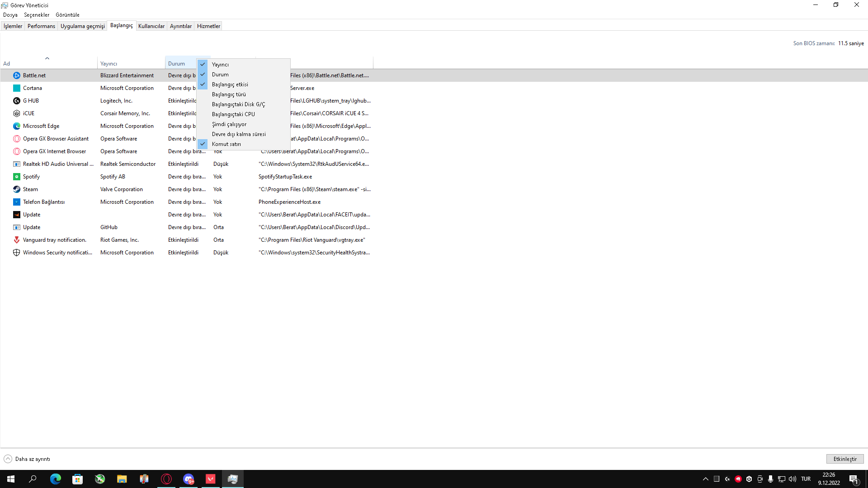This screenshot has width=868, height=488.
Task: Click the Spotify startup item icon
Action: (17, 177)
